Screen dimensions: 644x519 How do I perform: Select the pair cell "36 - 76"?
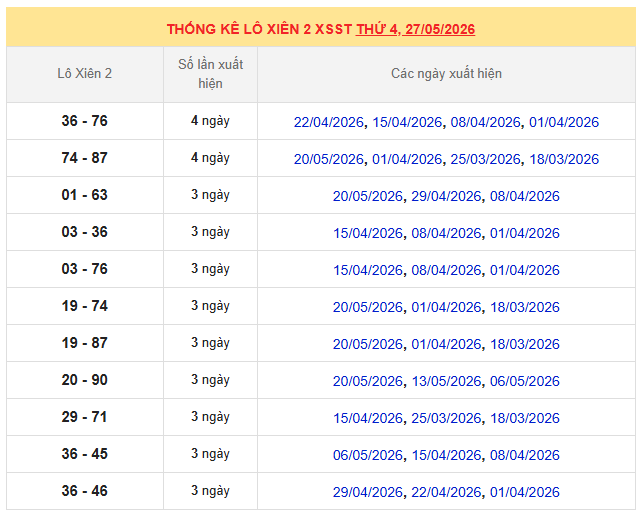(85, 121)
